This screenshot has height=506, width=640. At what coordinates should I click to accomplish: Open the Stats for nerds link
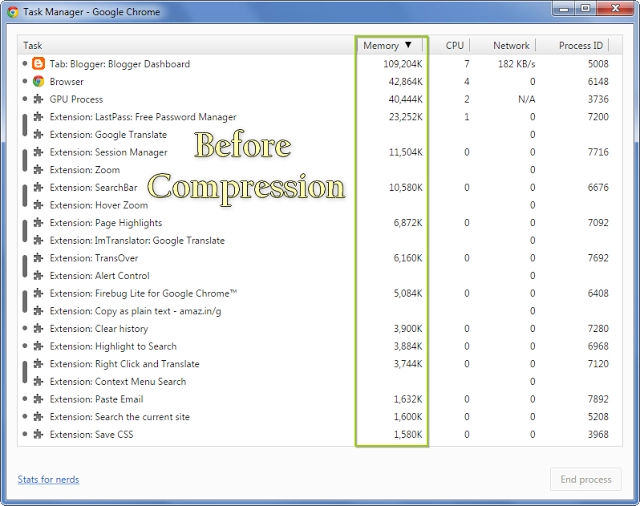48,479
